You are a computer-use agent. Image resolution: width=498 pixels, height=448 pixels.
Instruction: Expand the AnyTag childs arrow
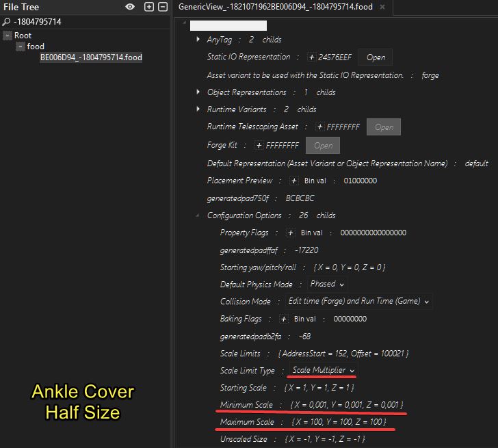198,39
